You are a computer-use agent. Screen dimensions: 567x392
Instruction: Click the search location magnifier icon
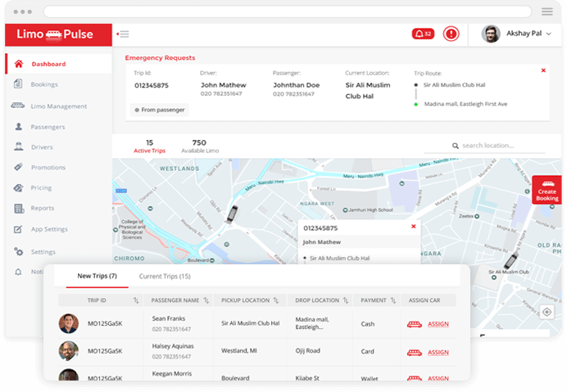(x=456, y=146)
